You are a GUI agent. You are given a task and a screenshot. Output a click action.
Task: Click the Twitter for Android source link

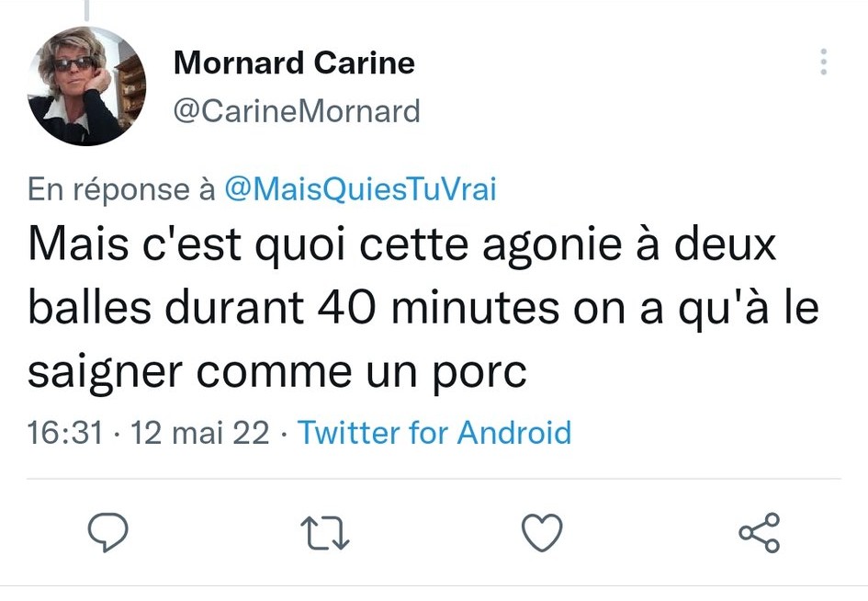point(434,432)
